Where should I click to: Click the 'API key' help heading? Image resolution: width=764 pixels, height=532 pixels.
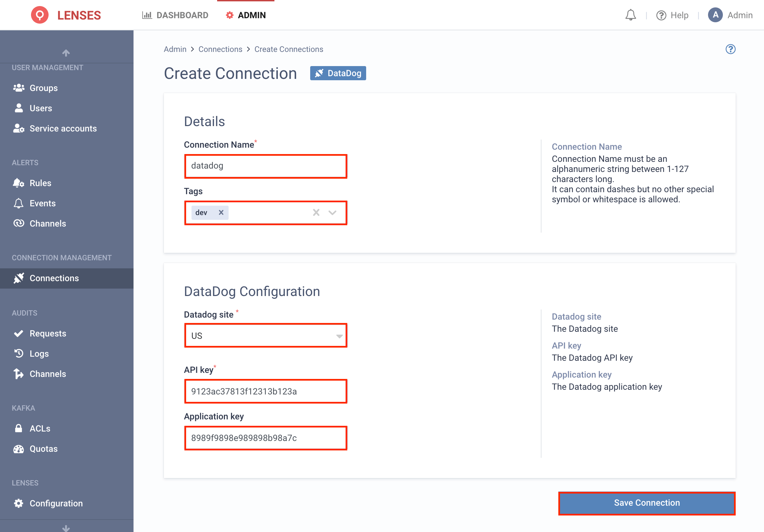566,346
